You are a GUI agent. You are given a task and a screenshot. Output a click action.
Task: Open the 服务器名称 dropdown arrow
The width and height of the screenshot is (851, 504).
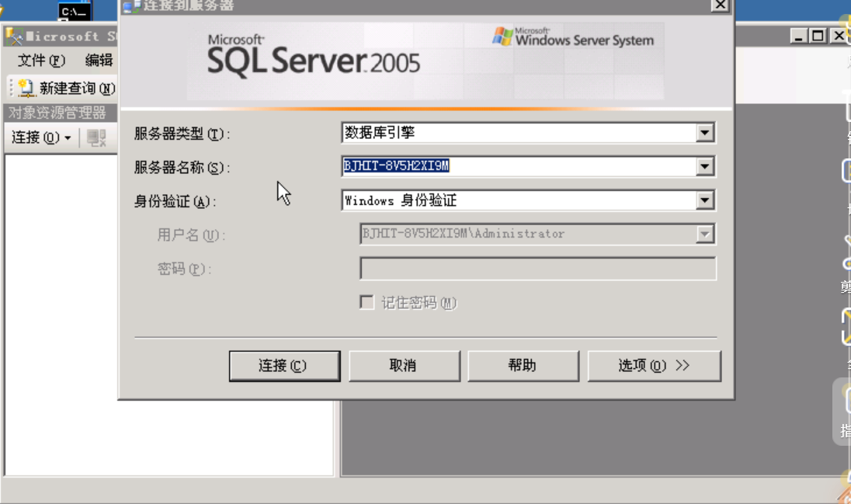click(704, 166)
